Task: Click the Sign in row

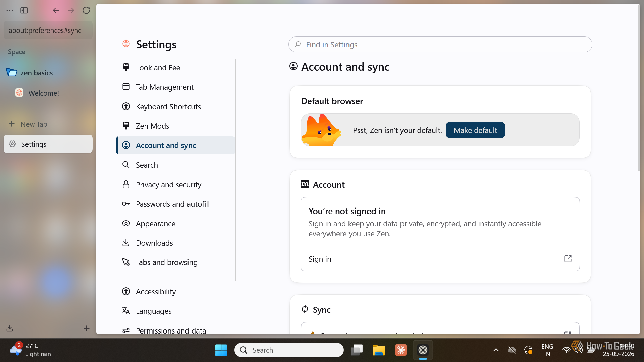Action: pyautogui.click(x=440, y=259)
